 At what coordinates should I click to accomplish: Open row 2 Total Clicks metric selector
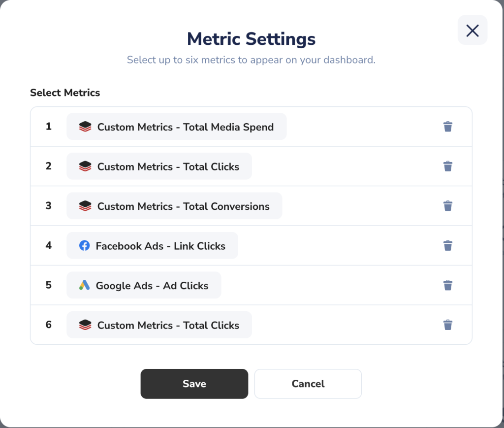point(159,166)
